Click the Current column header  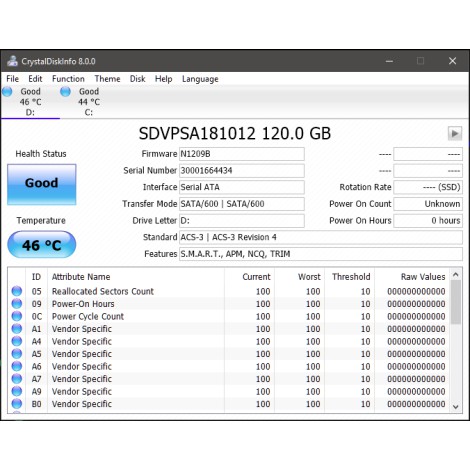pyautogui.click(x=250, y=277)
